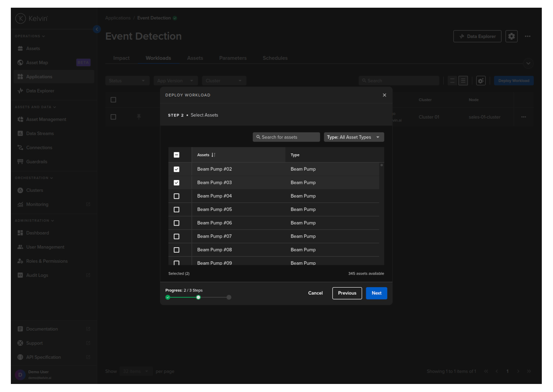The width and height of the screenshot is (553, 392).
Task: Click the Kelvin logo icon
Action: coord(21,19)
